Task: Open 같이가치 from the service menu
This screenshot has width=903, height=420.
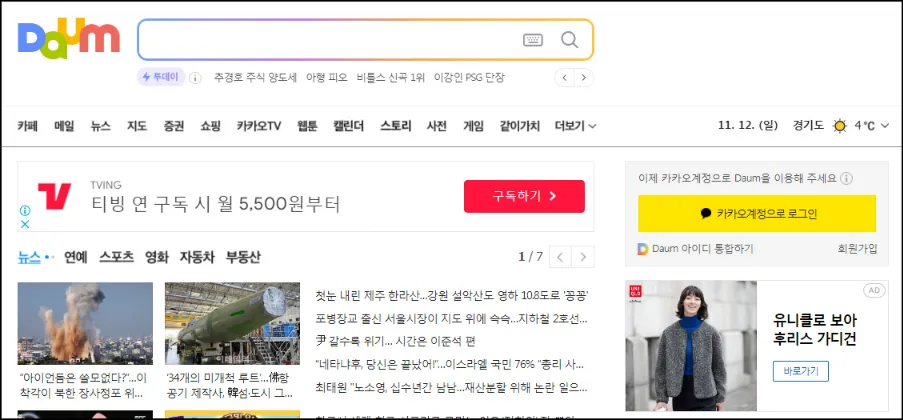Action: [x=519, y=126]
